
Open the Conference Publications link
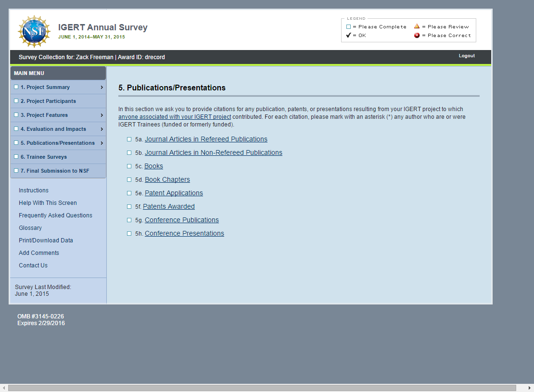[x=182, y=220]
